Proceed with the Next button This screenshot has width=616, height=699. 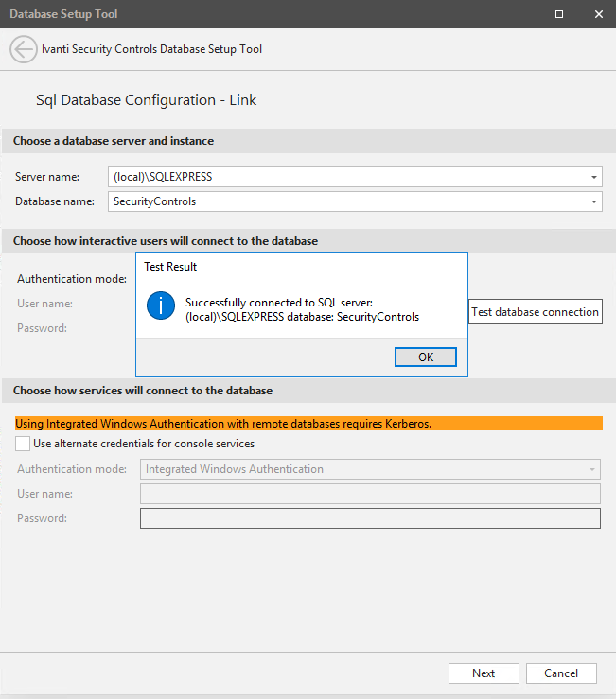click(484, 673)
